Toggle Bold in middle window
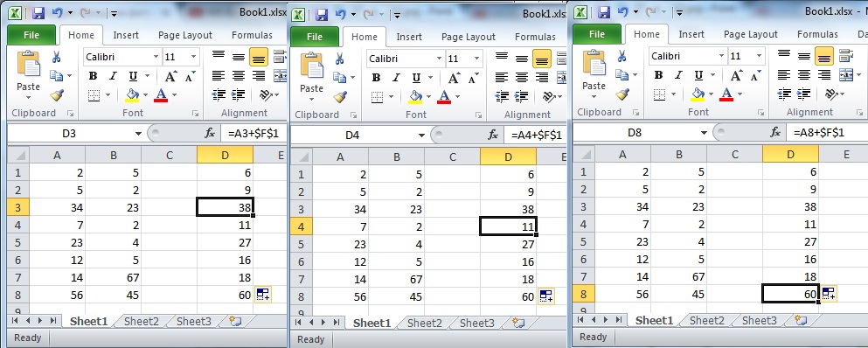This screenshot has height=348, width=868. [376, 78]
